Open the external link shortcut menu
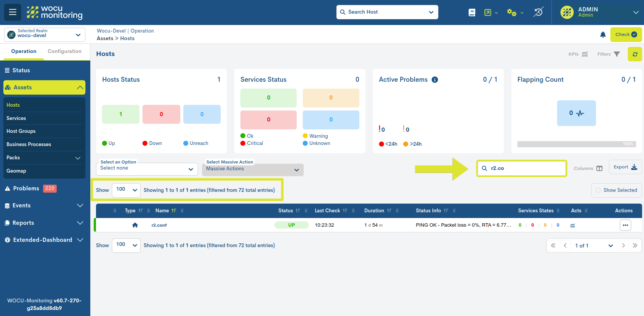Screen dimensions: 644x316 [491, 12]
